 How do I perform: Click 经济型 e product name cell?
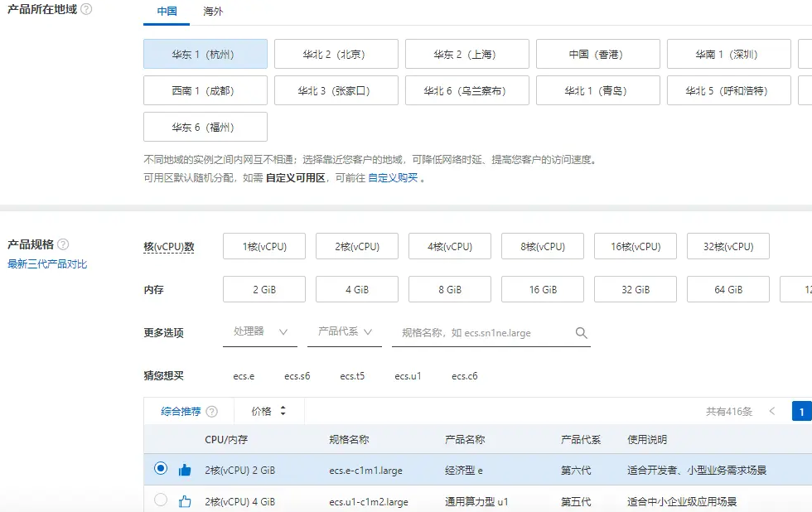(464, 471)
